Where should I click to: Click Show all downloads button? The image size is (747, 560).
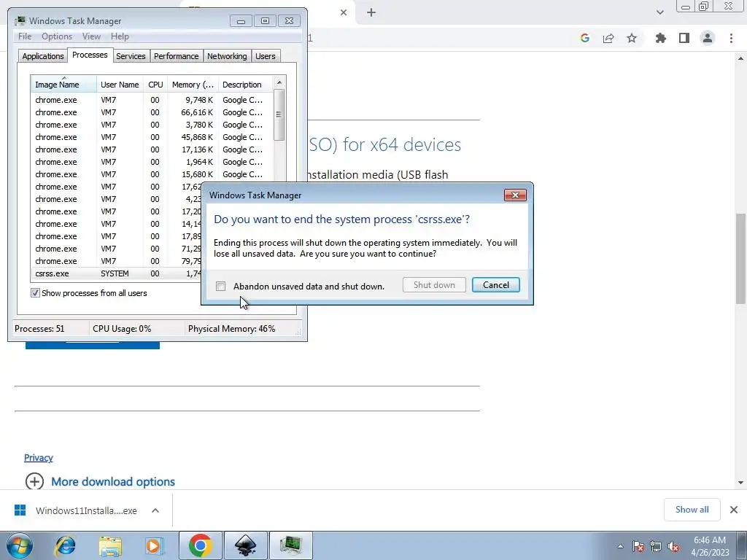(692, 510)
